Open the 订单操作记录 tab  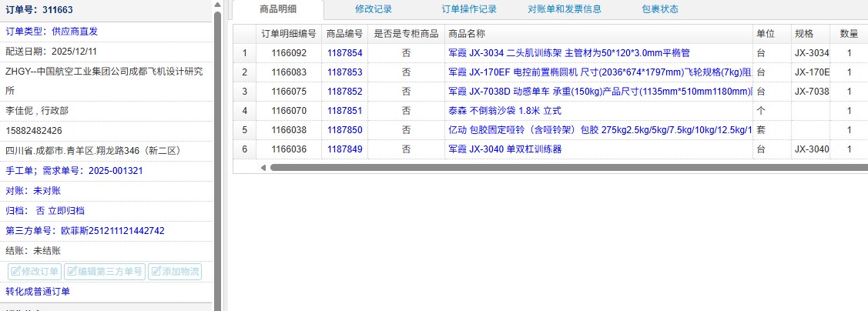pos(469,9)
